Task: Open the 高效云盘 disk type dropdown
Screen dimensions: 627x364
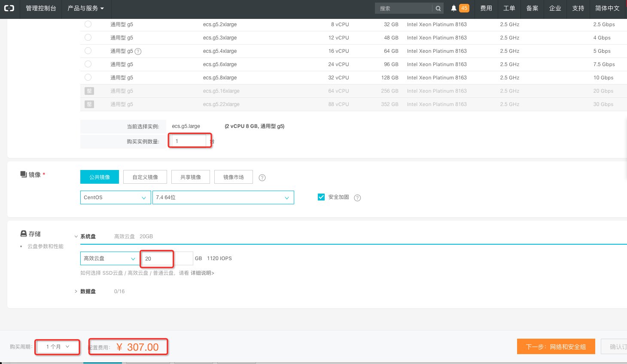Action: (x=110, y=258)
